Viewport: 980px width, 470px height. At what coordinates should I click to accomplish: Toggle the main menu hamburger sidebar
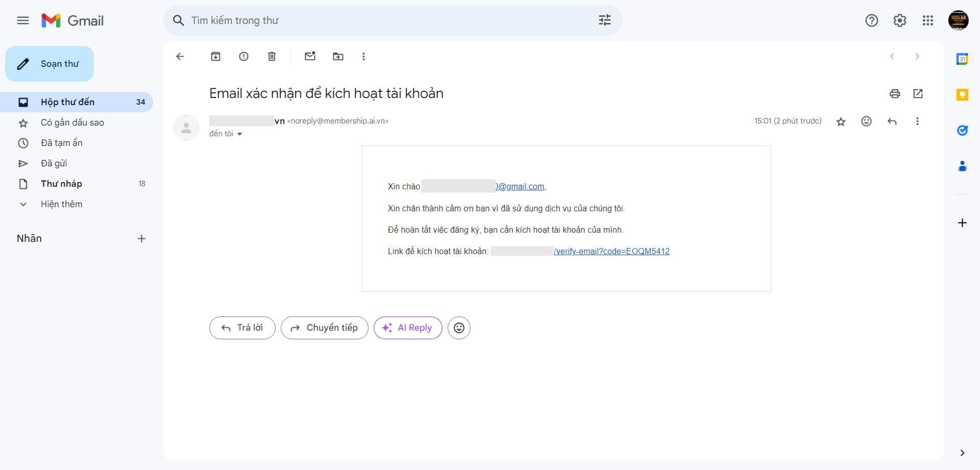[23, 20]
